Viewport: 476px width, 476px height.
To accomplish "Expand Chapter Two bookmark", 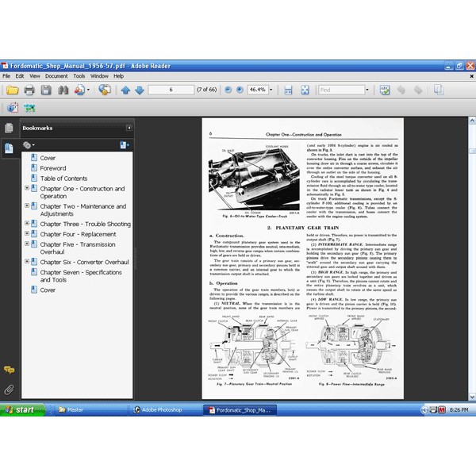I will point(27,205).
